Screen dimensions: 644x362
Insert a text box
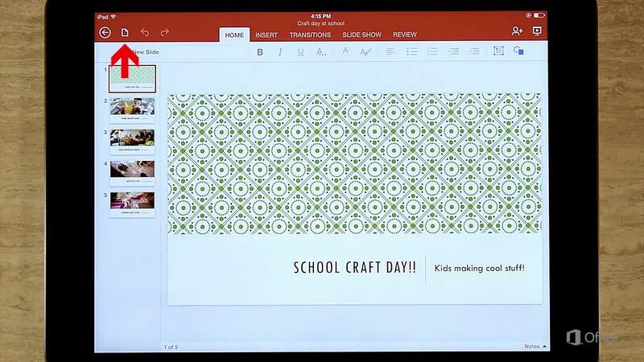tap(498, 51)
